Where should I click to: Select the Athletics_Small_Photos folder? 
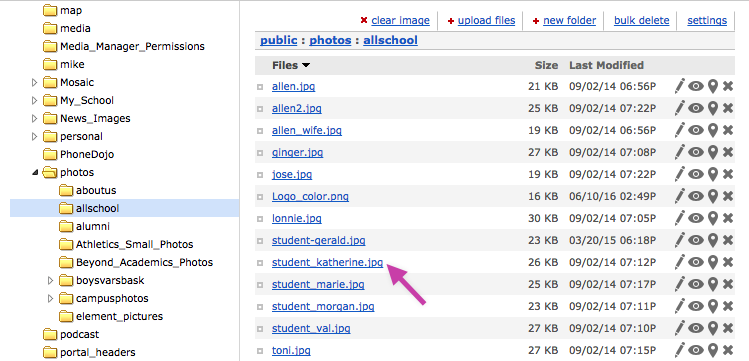134,244
